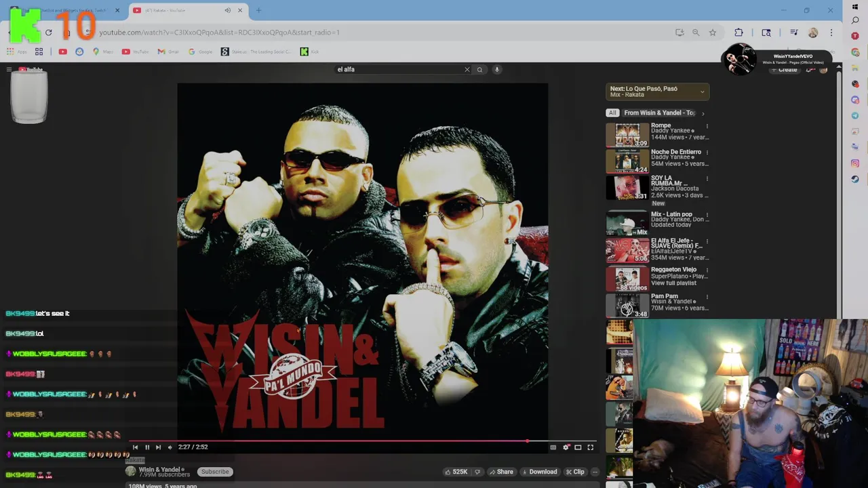The width and height of the screenshot is (868, 488).
Task: Expand the 'Next: Lo Que Pasó, Pasó' mix panel
Action: click(657, 91)
